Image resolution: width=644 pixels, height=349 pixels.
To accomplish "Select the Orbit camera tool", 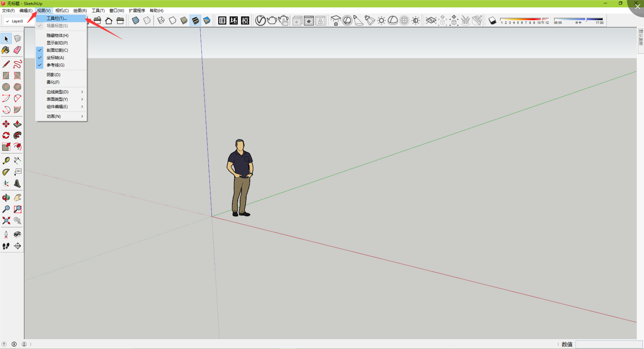I will pyautogui.click(x=6, y=197).
